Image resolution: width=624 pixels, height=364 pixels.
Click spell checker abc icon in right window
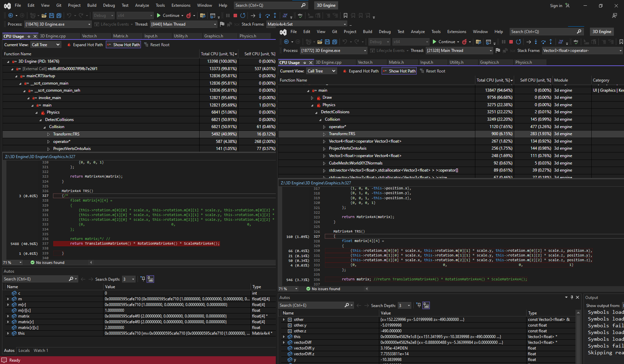tap(576, 42)
